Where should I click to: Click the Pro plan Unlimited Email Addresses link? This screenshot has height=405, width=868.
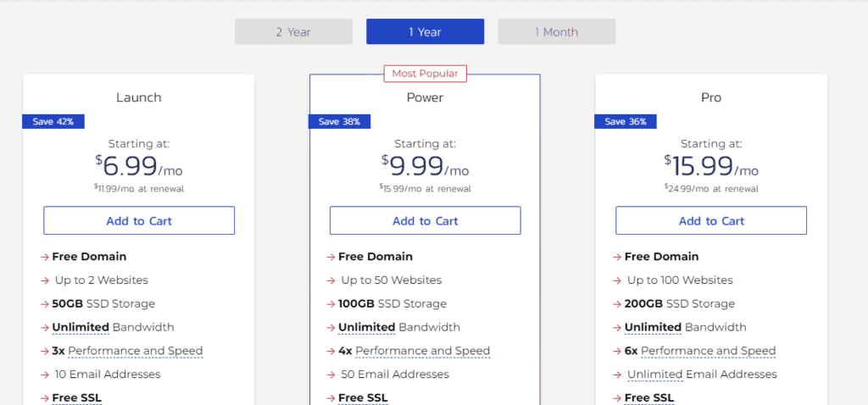click(702, 374)
